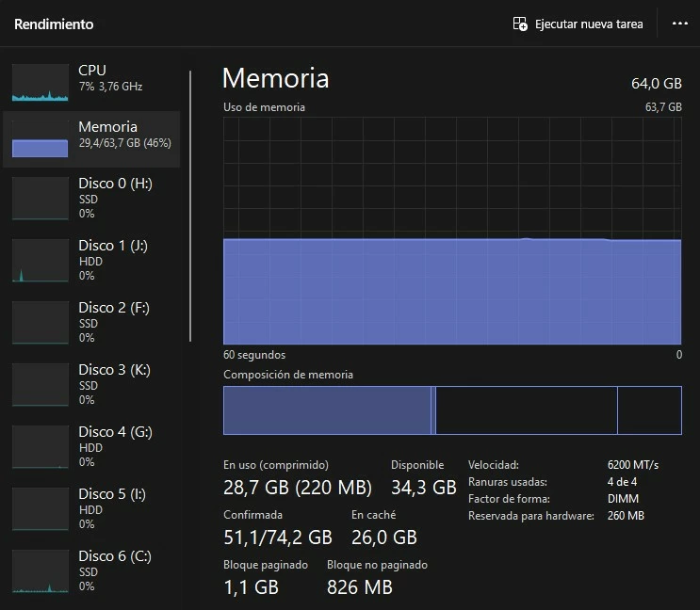Click the 4 de 4 Ranuras usadas value

622,482
